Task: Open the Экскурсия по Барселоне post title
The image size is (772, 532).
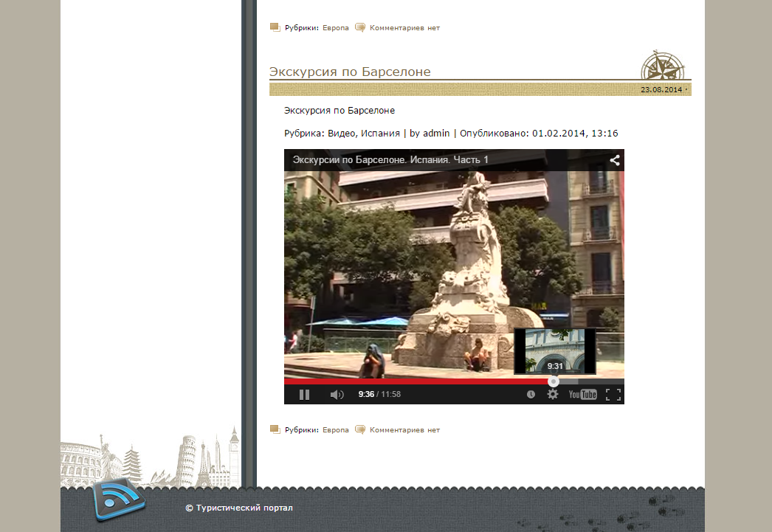Action: coord(350,72)
